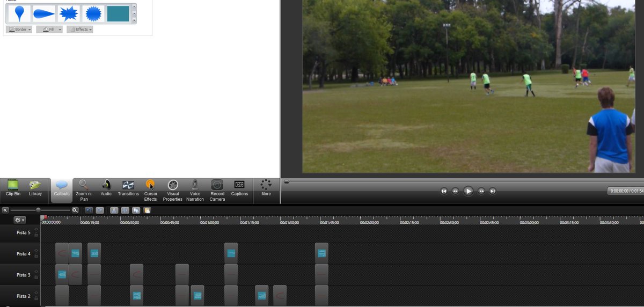
Task: Click the timeline zoom out magnifier
Action: [5, 210]
